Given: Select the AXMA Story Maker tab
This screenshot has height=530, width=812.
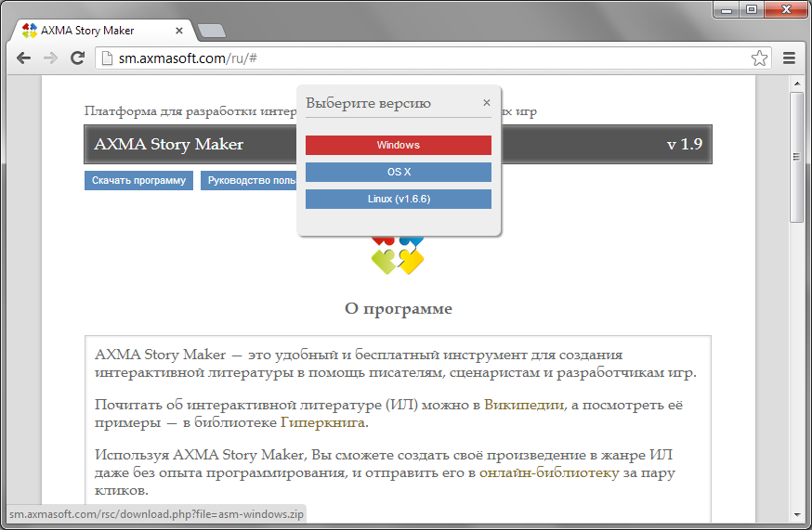Looking at the screenshot, I should coord(103,31).
